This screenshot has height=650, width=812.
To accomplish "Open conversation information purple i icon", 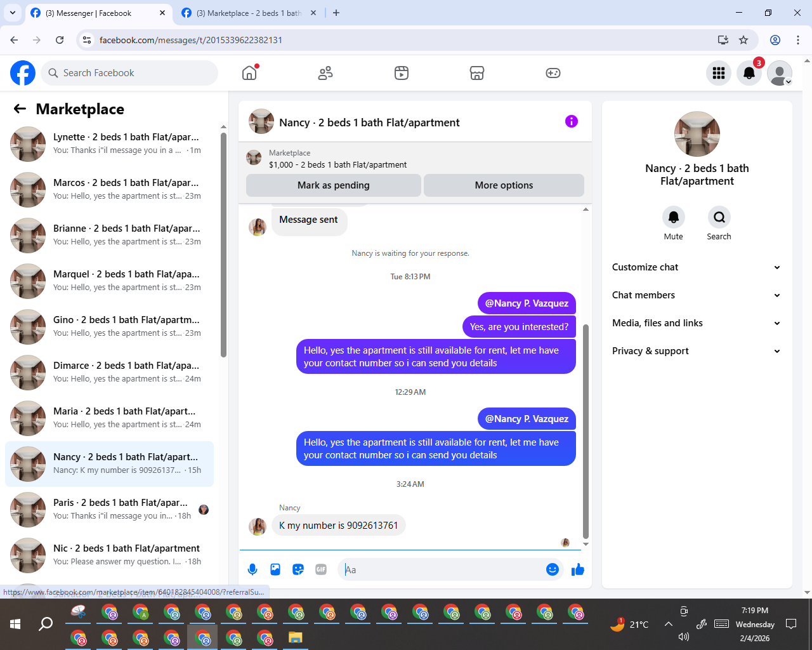I will [572, 121].
